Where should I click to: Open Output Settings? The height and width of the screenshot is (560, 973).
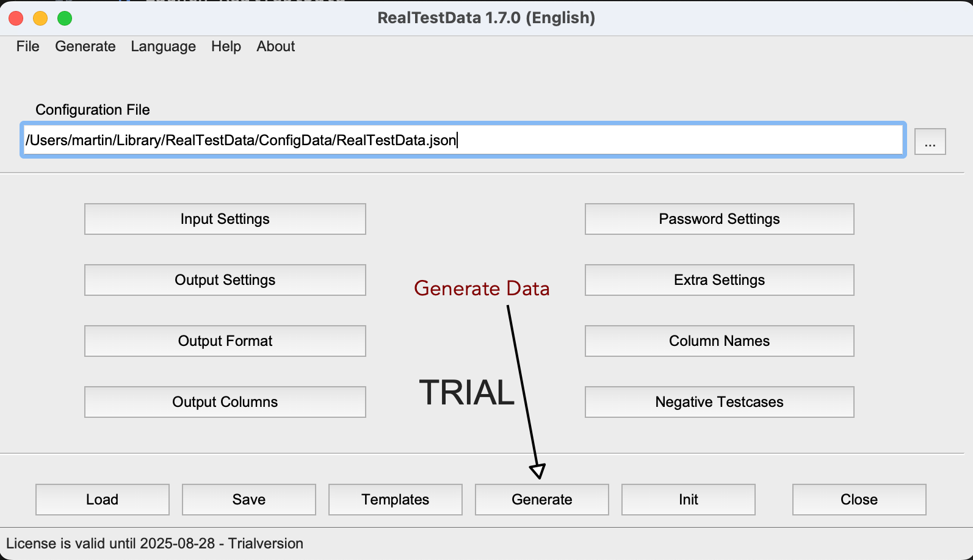(x=225, y=280)
